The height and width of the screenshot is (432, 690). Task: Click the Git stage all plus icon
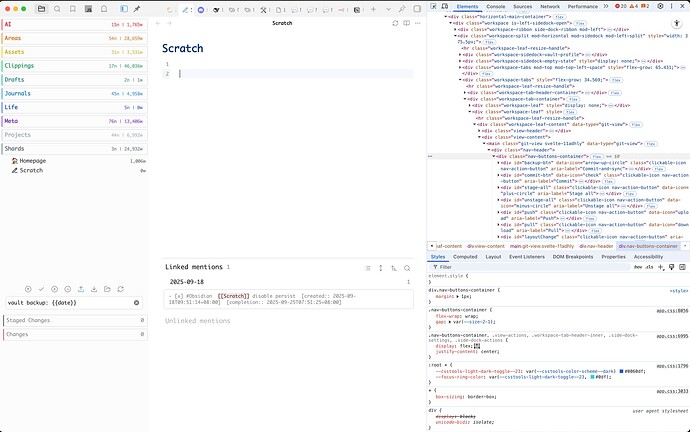(54, 288)
